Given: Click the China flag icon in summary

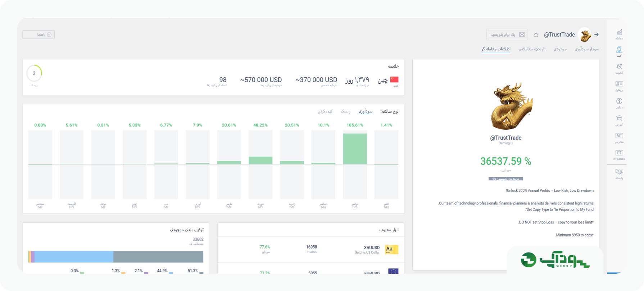Looking at the screenshot, I should click(x=394, y=79).
